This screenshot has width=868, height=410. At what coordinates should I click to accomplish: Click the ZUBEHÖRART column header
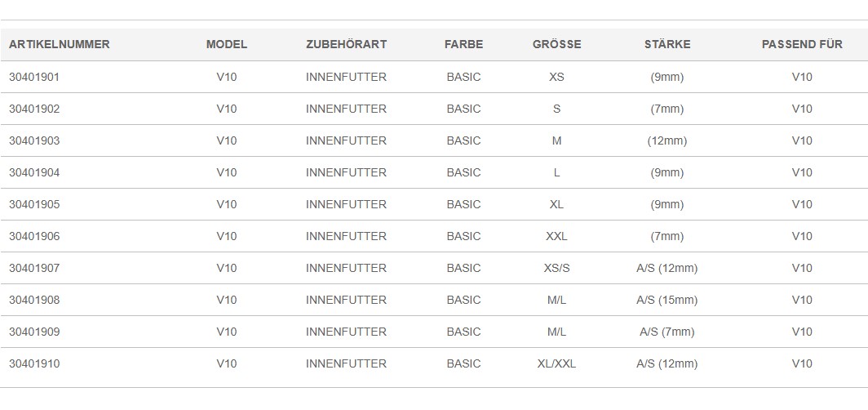tap(346, 44)
